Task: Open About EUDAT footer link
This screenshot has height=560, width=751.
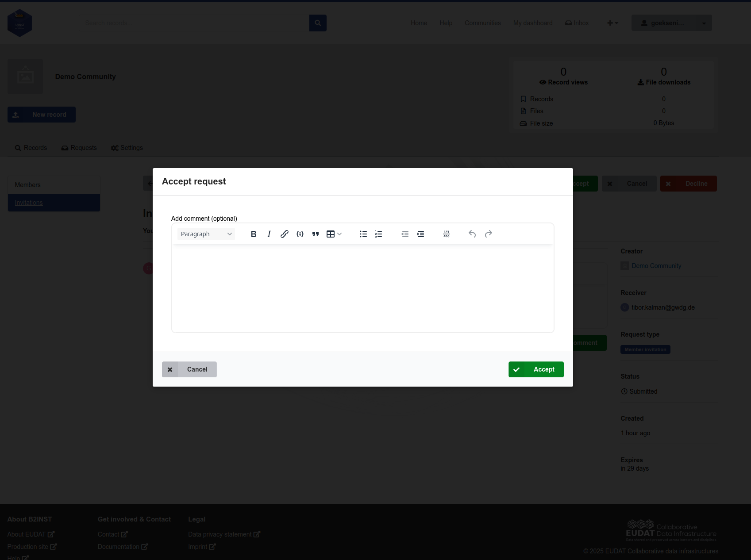Action: pyautogui.click(x=31, y=534)
